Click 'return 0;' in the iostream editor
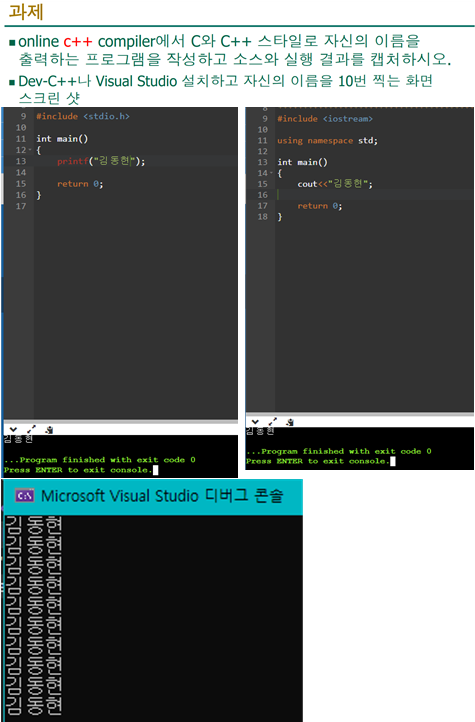Screen dimensions: 475x722 320,206
